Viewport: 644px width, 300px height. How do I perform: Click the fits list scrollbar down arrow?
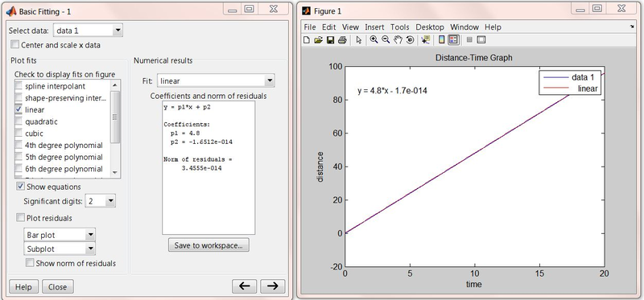(115, 173)
